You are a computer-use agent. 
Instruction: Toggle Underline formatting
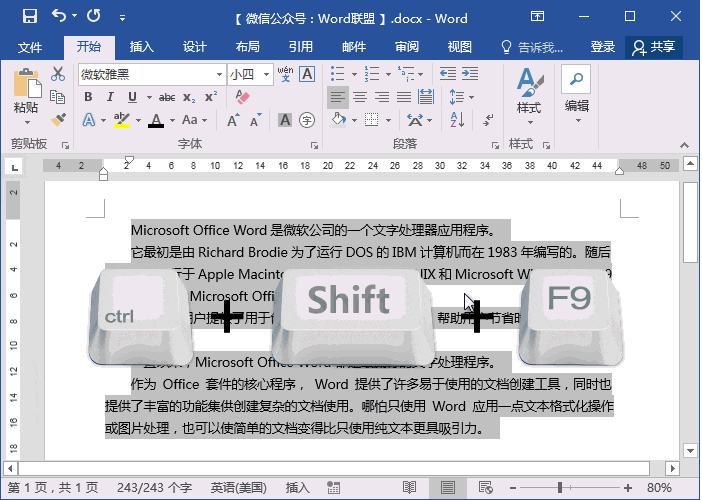click(x=132, y=97)
